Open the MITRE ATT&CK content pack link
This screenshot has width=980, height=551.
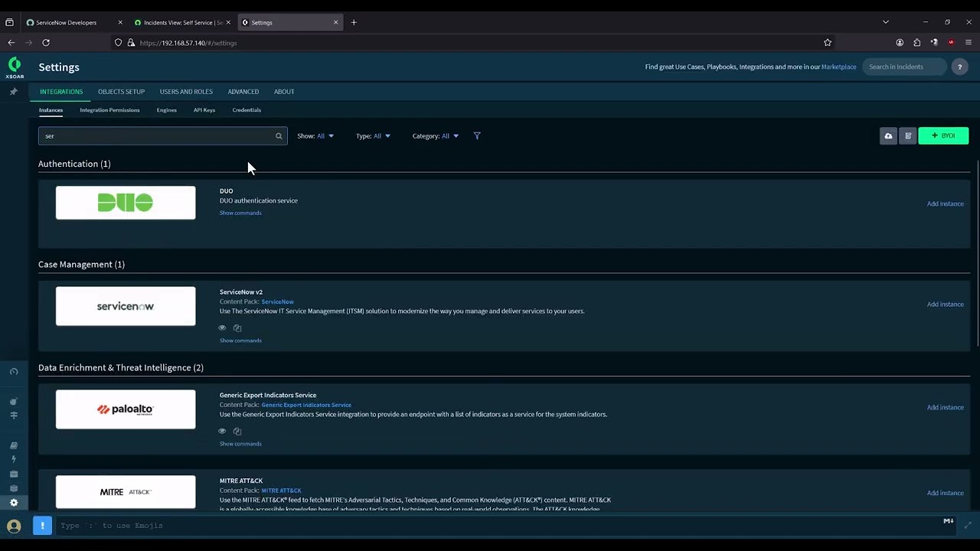281,491
